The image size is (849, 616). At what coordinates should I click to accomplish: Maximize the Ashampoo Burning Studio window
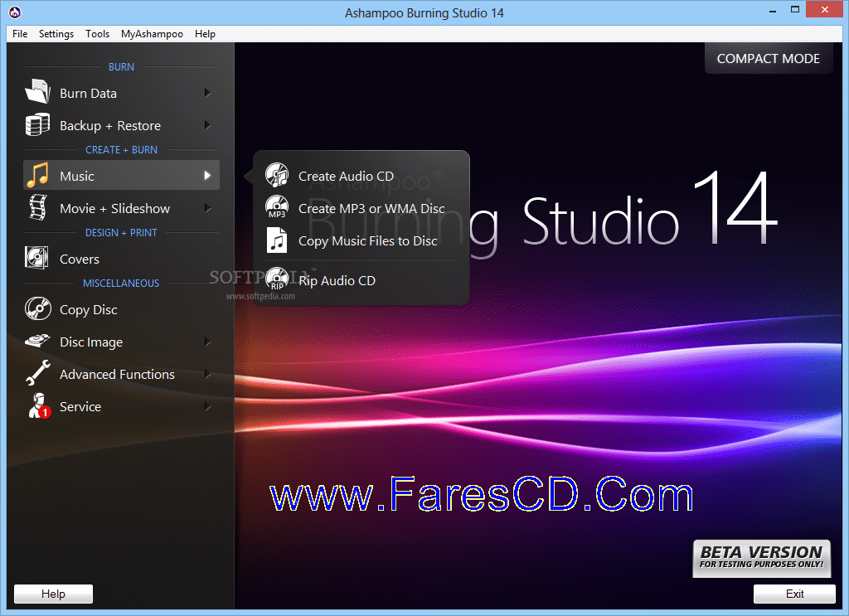pyautogui.click(x=795, y=10)
